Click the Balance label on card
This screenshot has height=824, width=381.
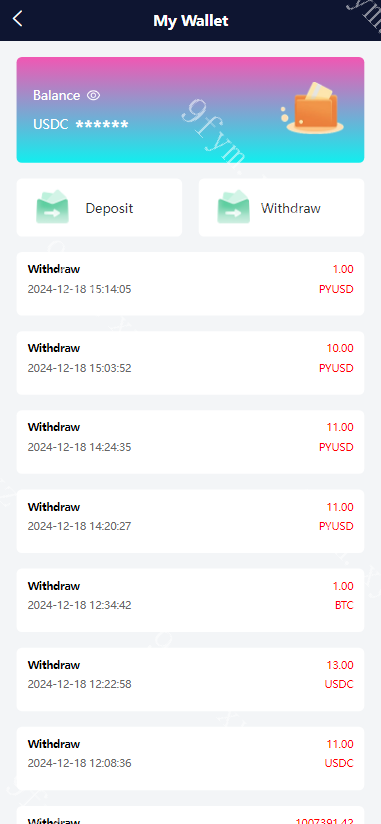[57, 95]
